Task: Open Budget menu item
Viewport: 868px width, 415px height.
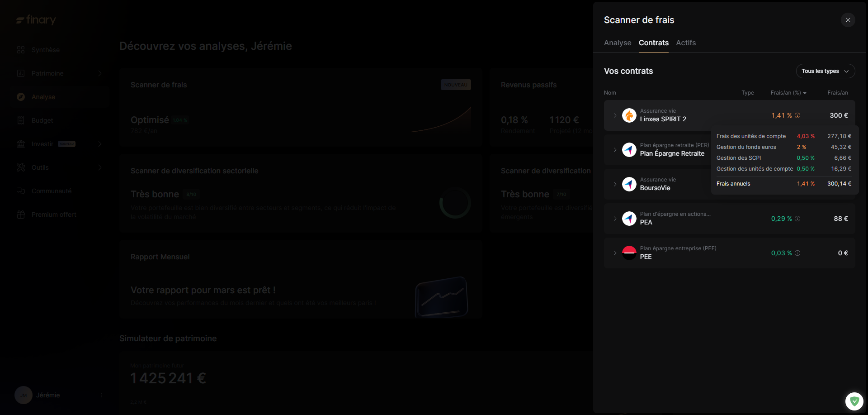Action: tap(42, 120)
